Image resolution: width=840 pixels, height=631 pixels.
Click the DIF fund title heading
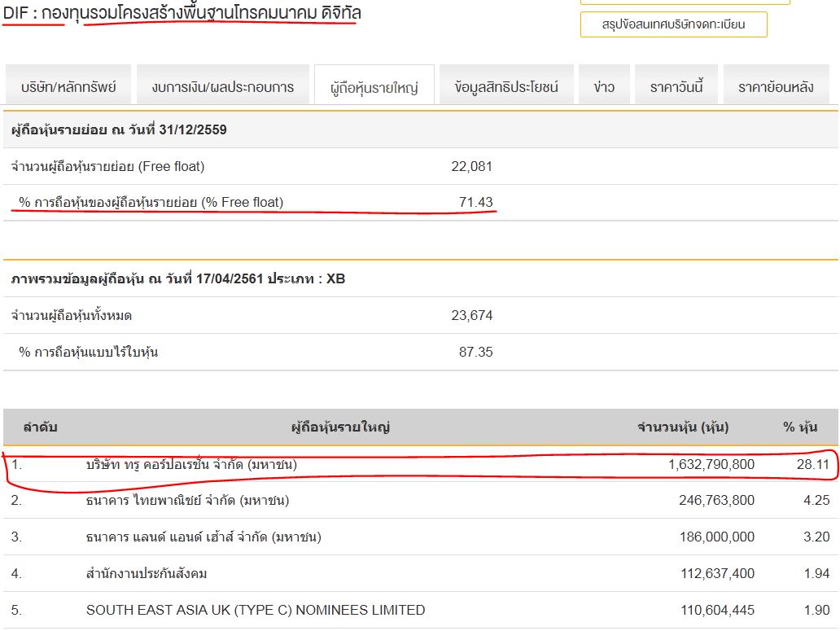[182, 13]
